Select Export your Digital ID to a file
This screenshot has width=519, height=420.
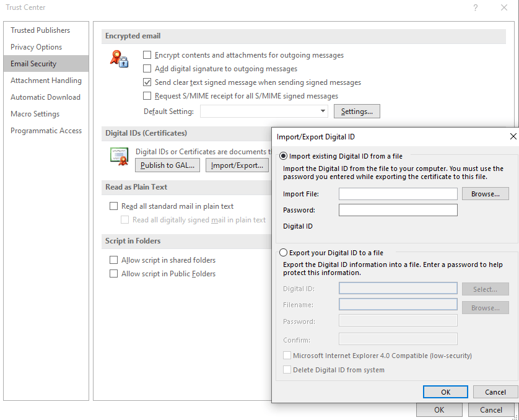[284, 253]
